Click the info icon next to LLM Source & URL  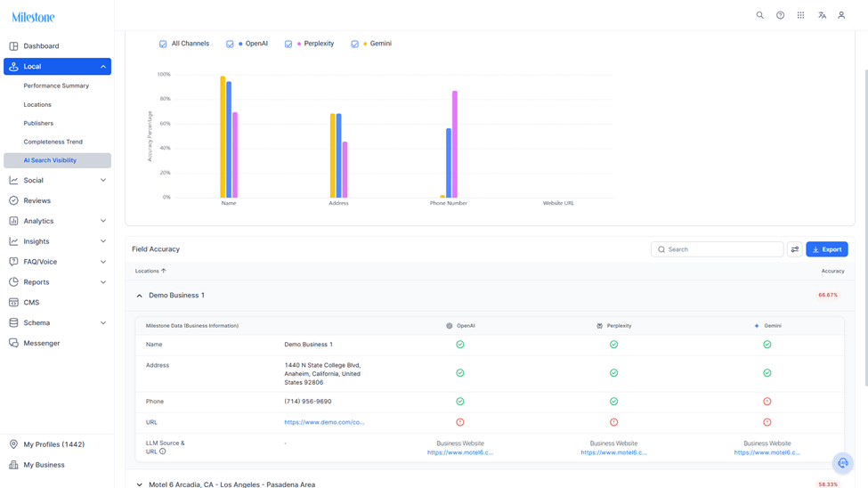pyautogui.click(x=163, y=451)
